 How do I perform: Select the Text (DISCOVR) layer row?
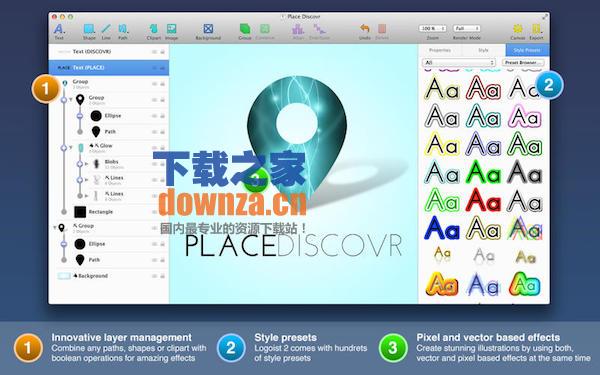point(109,52)
